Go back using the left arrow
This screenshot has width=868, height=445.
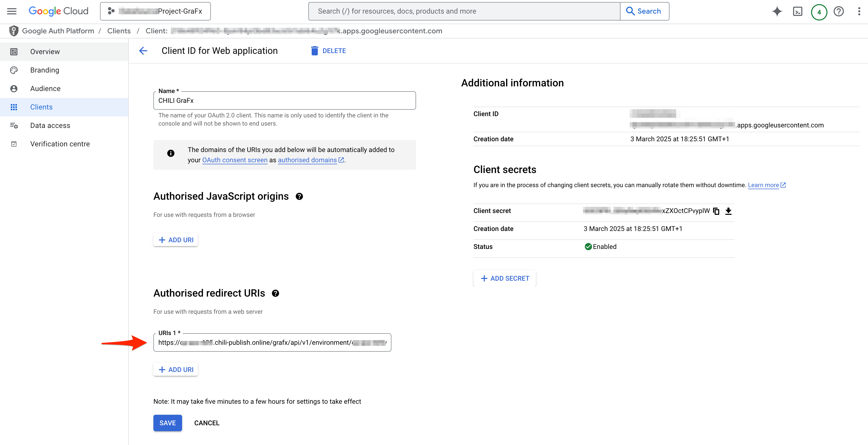(x=143, y=51)
